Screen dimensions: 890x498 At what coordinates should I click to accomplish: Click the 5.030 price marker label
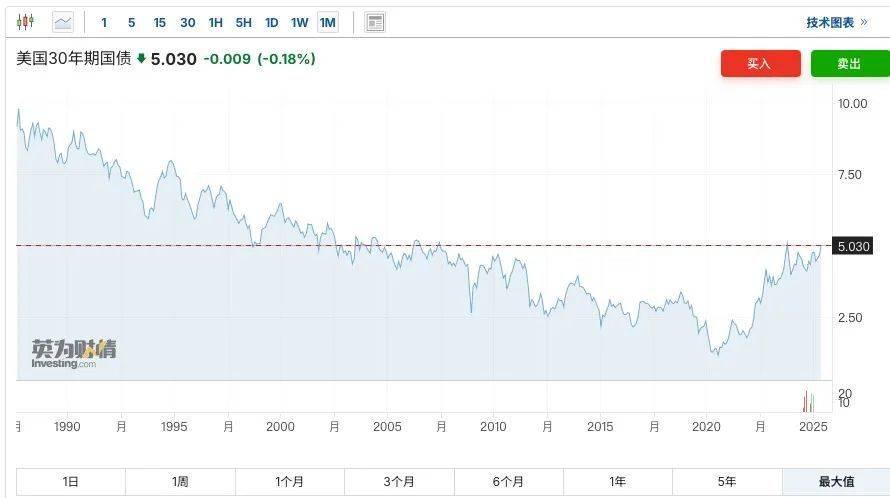[853, 246]
